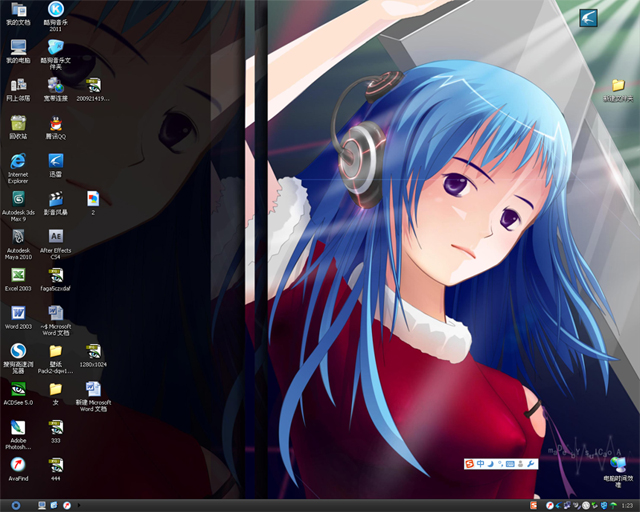Select the image file named 444
The image size is (640, 512).
click(x=56, y=469)
